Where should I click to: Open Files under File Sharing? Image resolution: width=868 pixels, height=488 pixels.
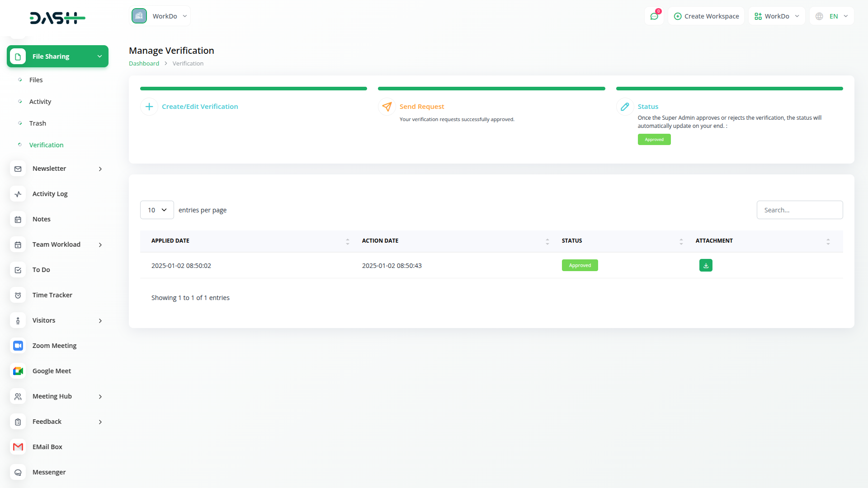36,80
